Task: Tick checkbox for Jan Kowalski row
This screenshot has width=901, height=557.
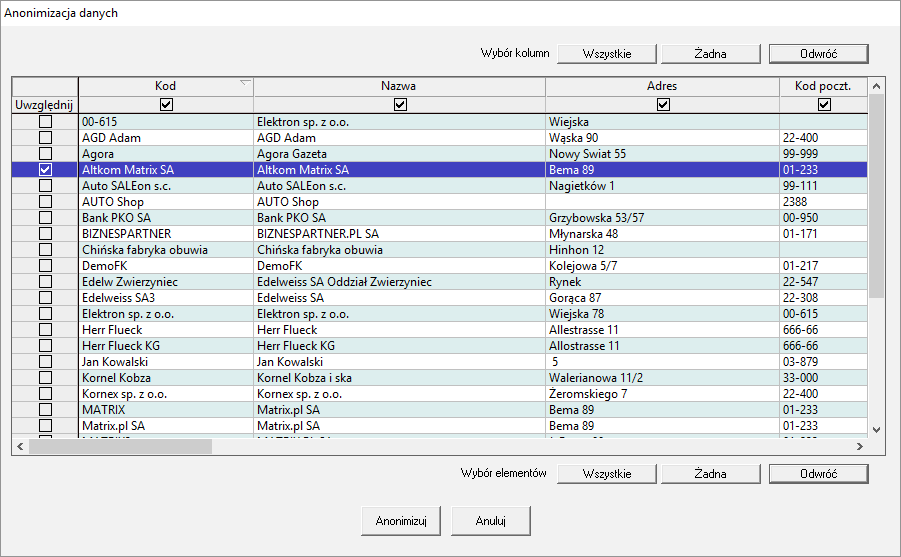Action: tap(45, 361)
